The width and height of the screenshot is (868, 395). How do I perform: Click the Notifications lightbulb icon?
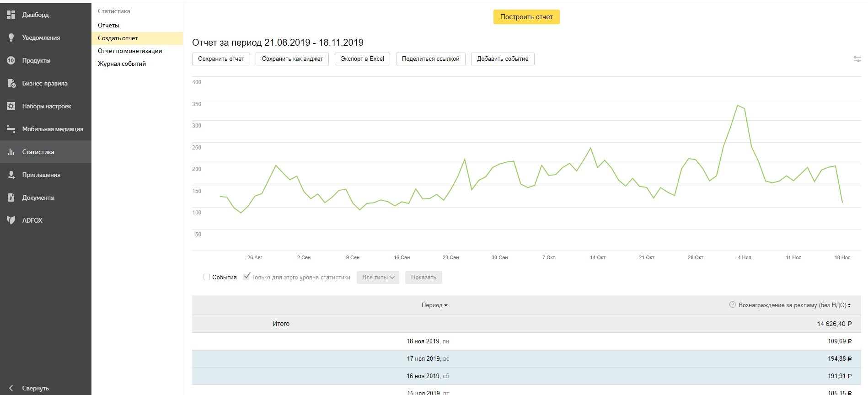tap(11, 37)
